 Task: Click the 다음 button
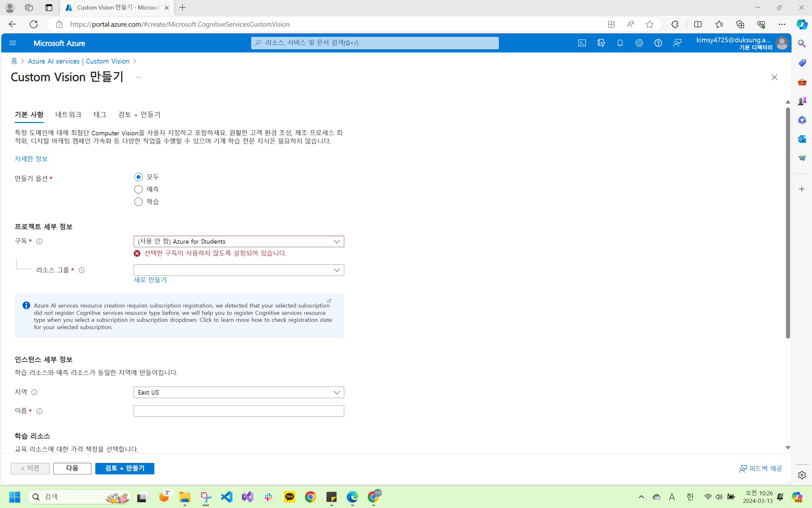coord(72,468)
